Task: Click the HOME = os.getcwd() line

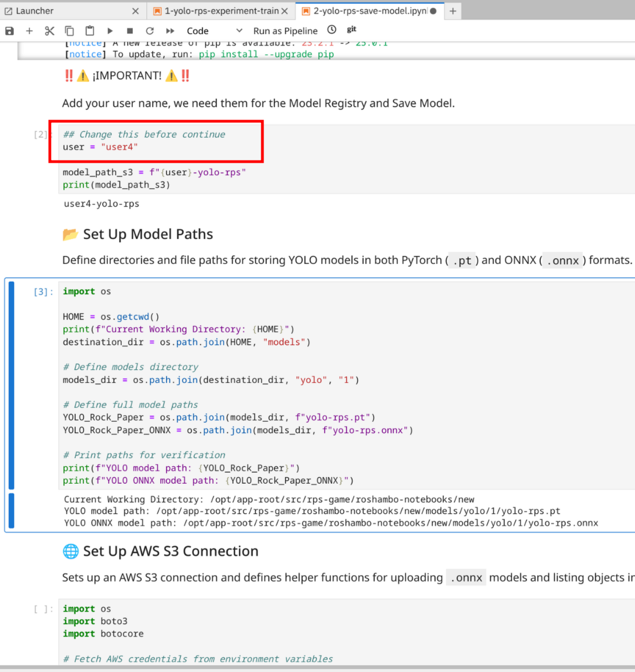Action: 111,317
